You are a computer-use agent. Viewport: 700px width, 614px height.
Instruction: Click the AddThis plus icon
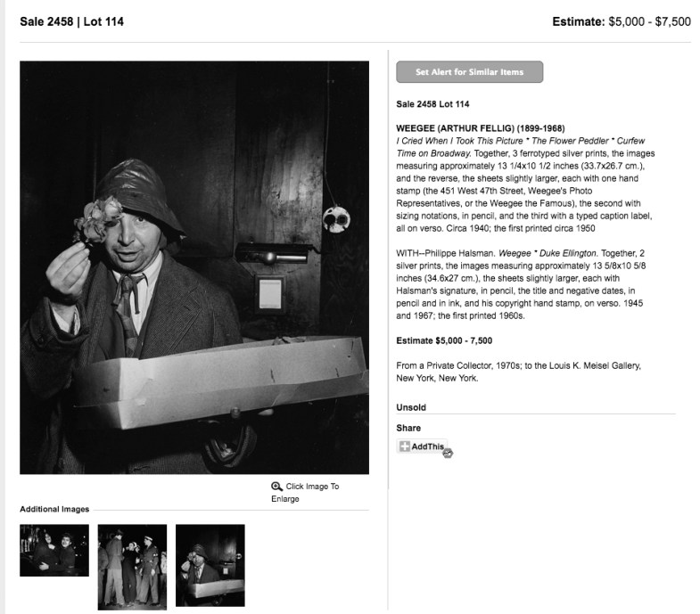click(405, 446)
